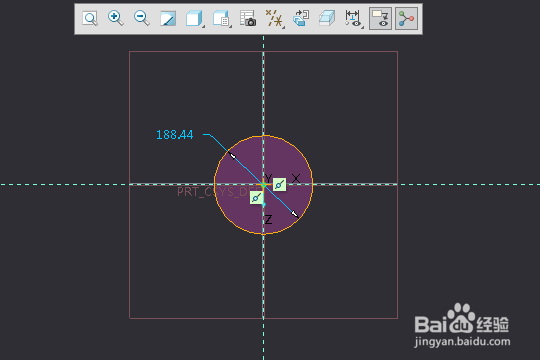The height and width of the screenshot is (360, 540).
Task: Toggle the annotation display eye button
Action: pyautogui.click(x=381, y=19)
